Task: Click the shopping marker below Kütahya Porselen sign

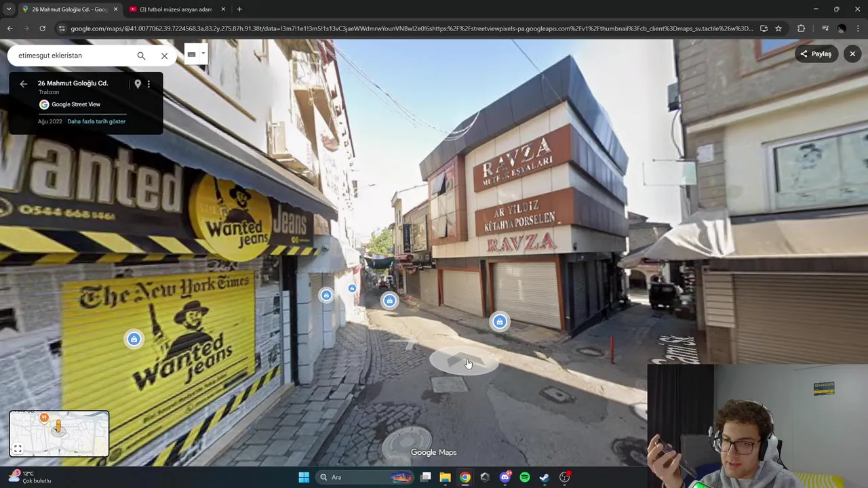Action: pyautogui.click(x=499, y=321)
